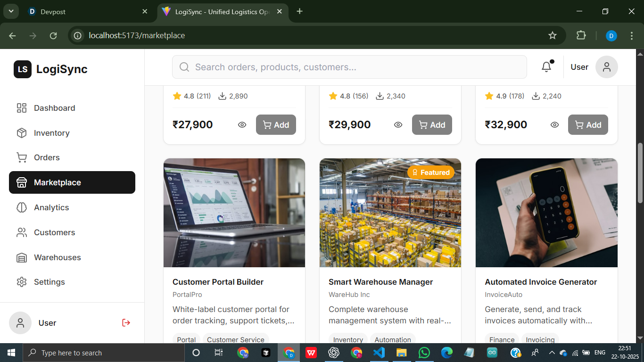This screenshot has width=644, height=362.
Task: Open the Customer Portal Builder title
Action: pos(218,282)
